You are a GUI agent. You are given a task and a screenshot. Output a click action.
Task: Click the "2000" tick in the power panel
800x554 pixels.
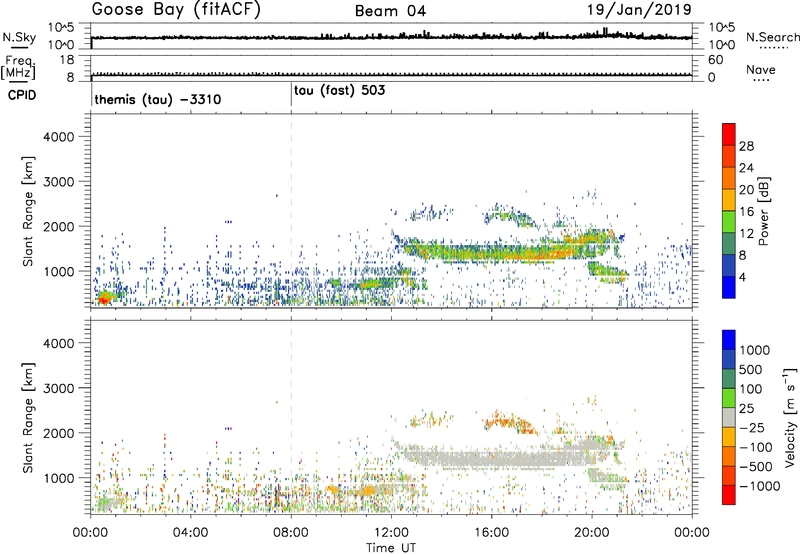pyautogui.click(x=58, y=226)
